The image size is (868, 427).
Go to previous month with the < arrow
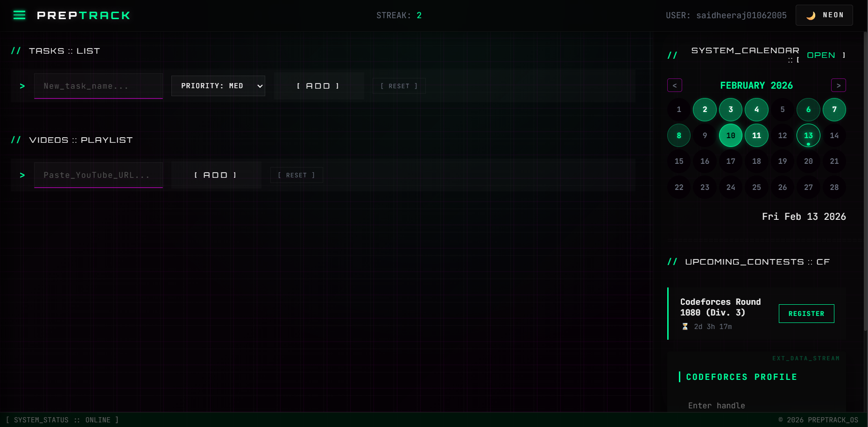coord(675,85)
